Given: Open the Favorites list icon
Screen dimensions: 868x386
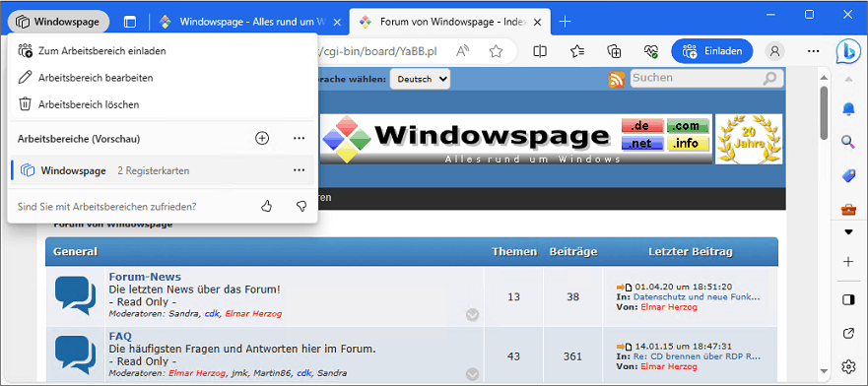Looking at the screenshot, I should [x=577, y=51].
